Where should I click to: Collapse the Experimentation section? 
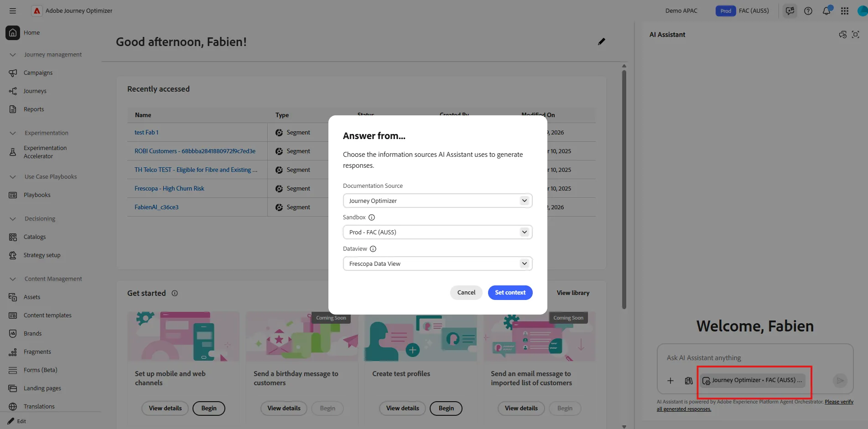(13, 133)
